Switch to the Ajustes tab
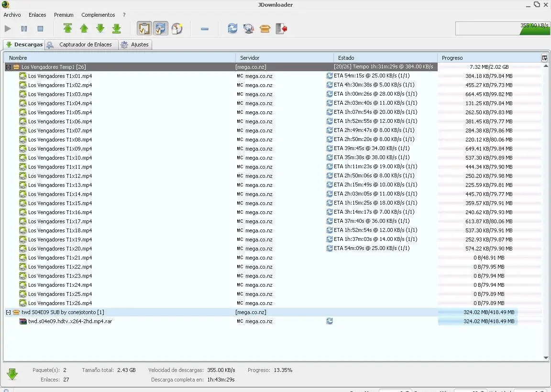This screenshot has width=551, height=392. click(x=135, y=44)
